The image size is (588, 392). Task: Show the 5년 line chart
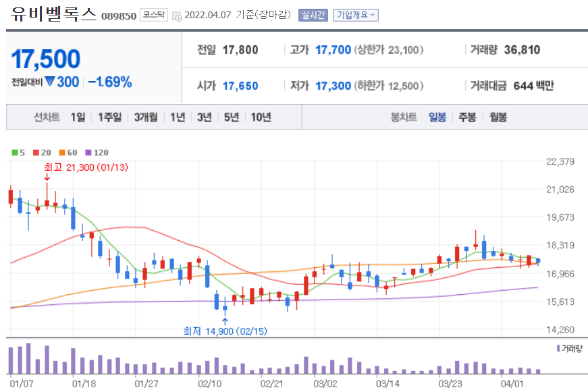click(x=232, y=117)
